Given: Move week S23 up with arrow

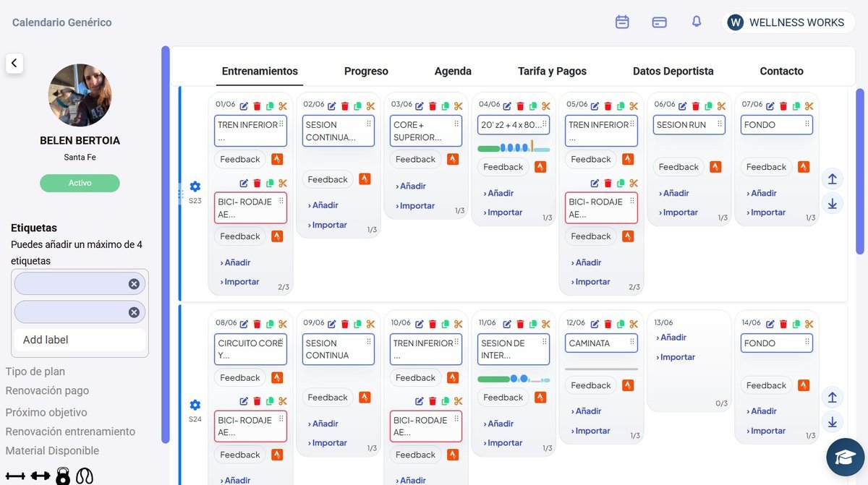Looking at the screenshot, I should 833,179.
